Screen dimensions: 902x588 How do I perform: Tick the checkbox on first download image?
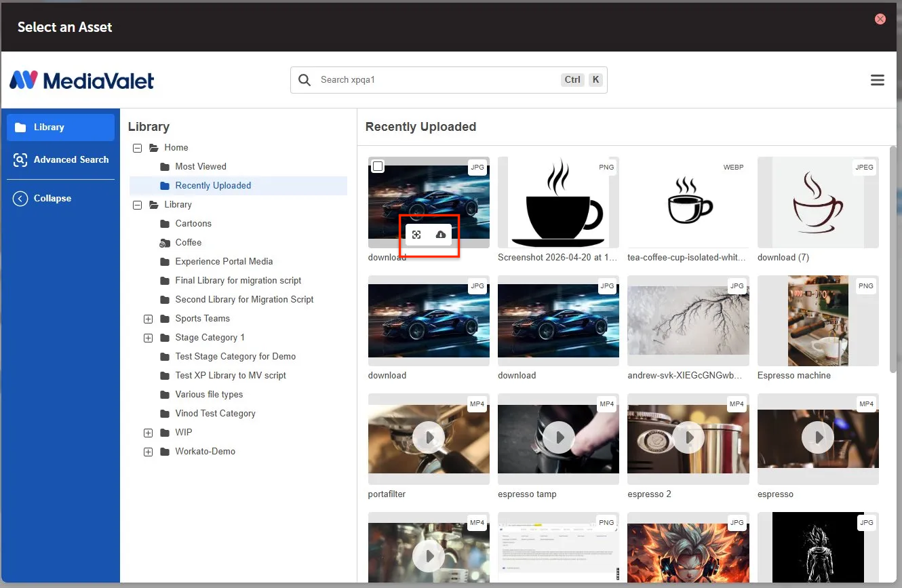pyautogui.click(x=378, y=166)
